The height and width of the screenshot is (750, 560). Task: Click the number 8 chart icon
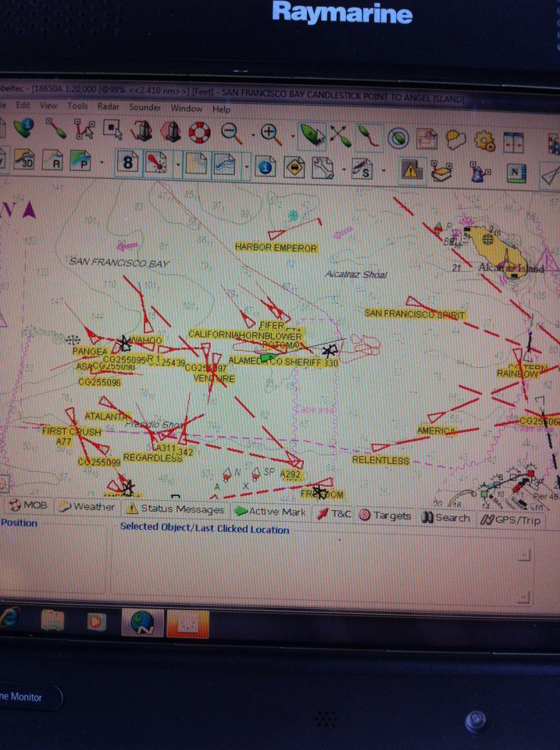tap(127, 162)
